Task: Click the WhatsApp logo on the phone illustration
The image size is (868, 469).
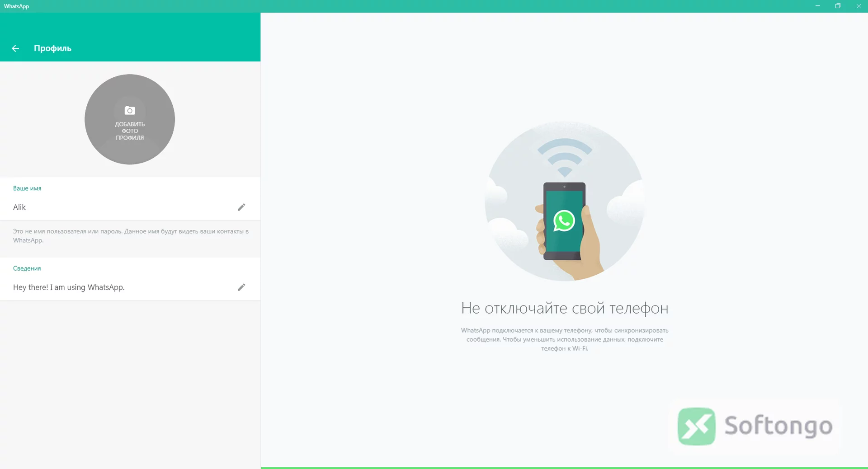Action: tap(564, 221)
